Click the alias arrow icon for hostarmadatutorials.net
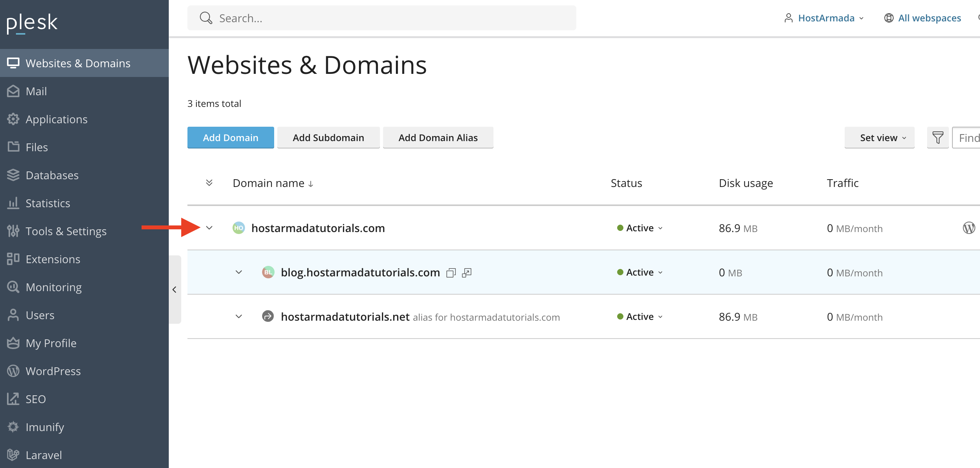Viewport: 980px width, 468px height. tap(268, 316)
